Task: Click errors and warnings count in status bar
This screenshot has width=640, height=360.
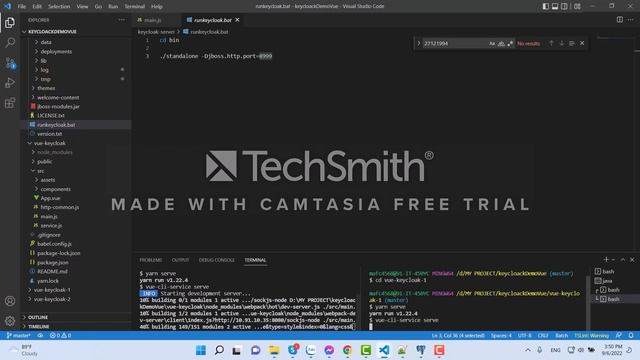Action: pyautogui.click(x=60, y=336)
